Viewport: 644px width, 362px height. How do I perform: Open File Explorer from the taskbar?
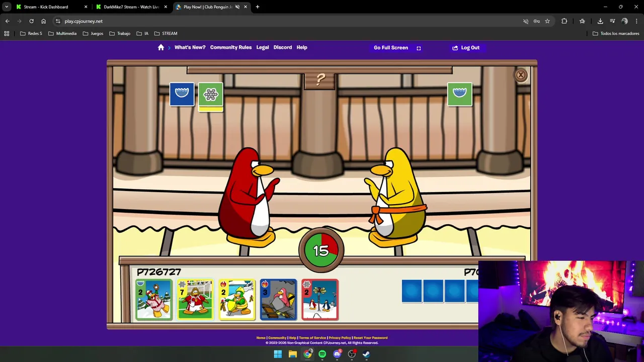click(292, 354)
